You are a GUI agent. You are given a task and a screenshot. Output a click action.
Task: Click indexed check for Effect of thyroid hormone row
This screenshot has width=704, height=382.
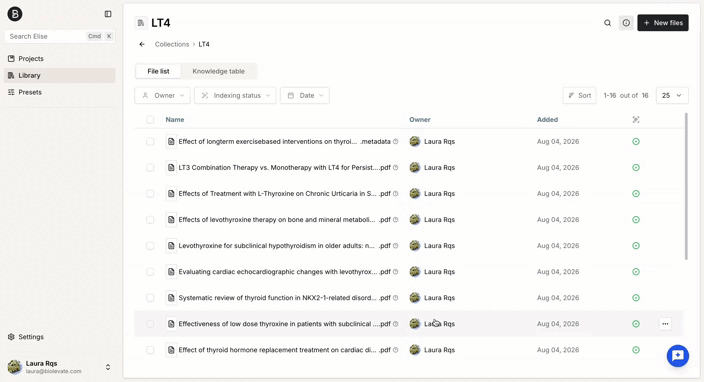pyautogui.click(x=636, y=350)
